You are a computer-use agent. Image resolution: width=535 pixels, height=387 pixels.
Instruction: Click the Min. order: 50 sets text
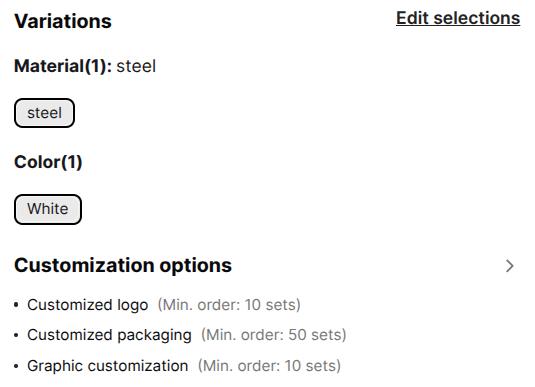(274, 335)
